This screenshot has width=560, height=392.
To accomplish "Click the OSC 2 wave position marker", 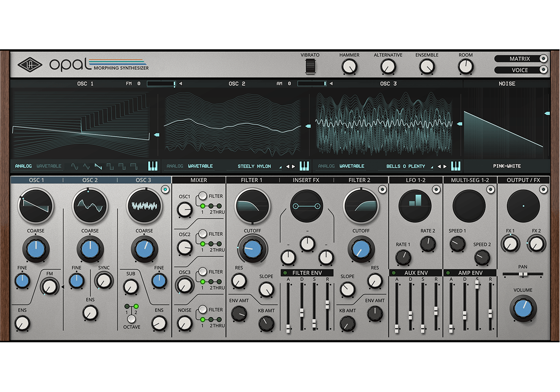I will tap(308, 126).
